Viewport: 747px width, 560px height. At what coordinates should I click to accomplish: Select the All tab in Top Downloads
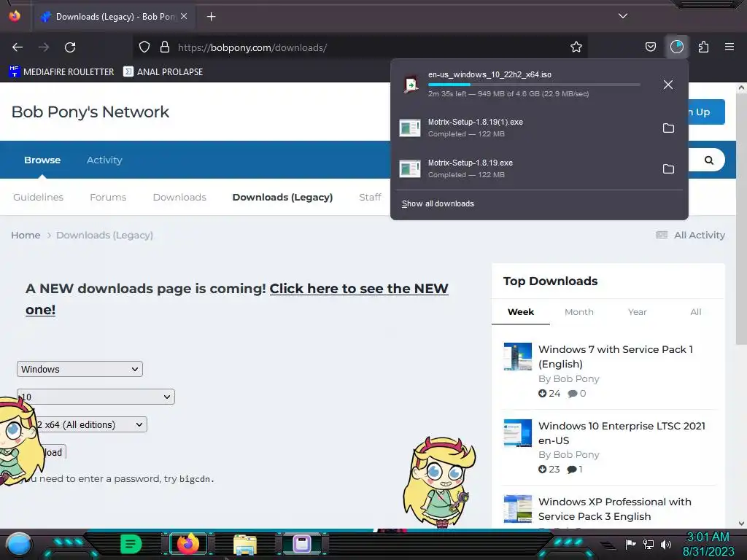point(695,312)
